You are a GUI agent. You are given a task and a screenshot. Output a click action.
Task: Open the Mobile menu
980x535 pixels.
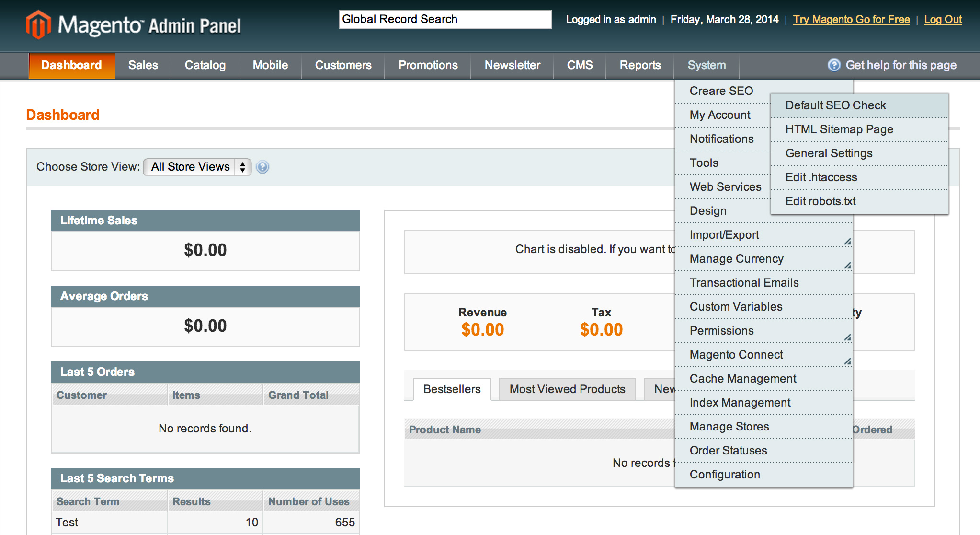point(270,65)
